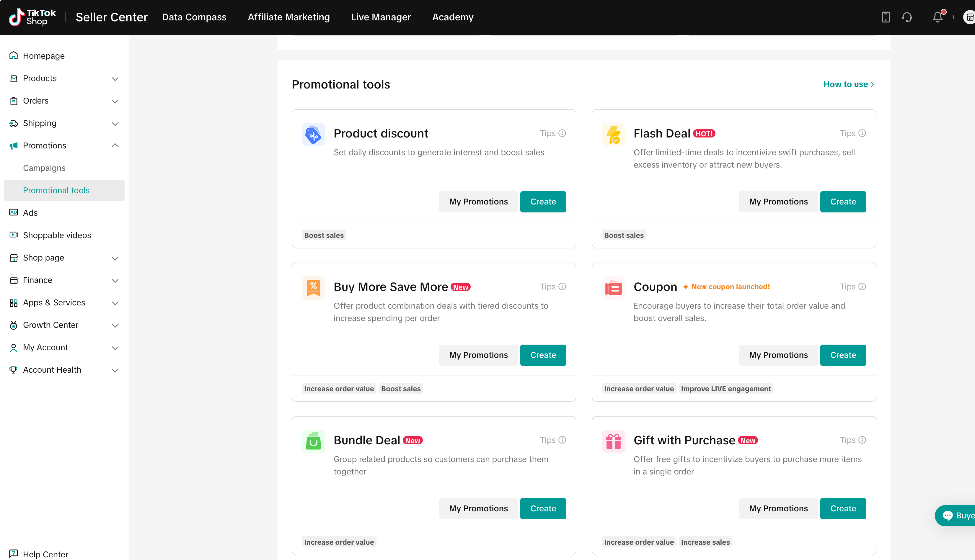Viewport: 975px width, 560px height.
Task: Click the notification bell icon
Action: pyautogui.click(x=937, y=17)
